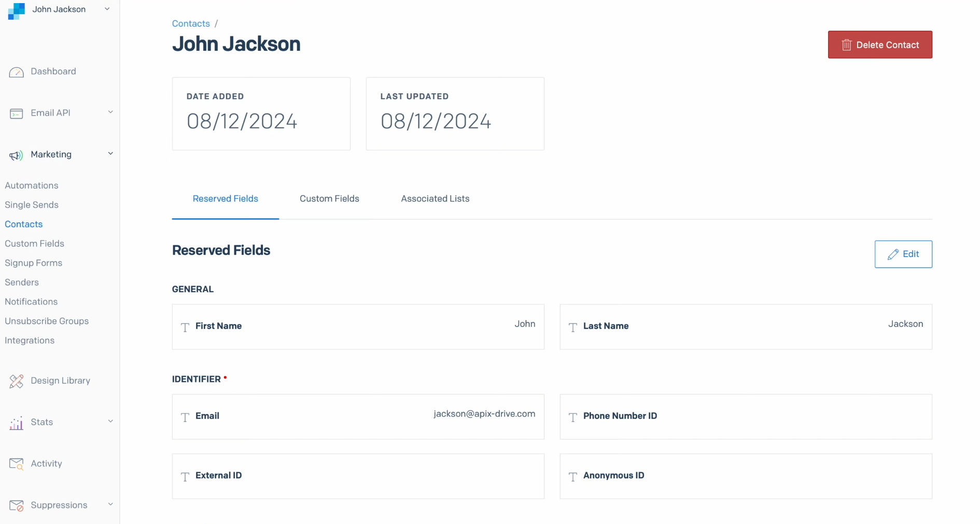980x524 pixels.
Task: Expand the John Jackson account dropdown
Action: tap(107, 9)
